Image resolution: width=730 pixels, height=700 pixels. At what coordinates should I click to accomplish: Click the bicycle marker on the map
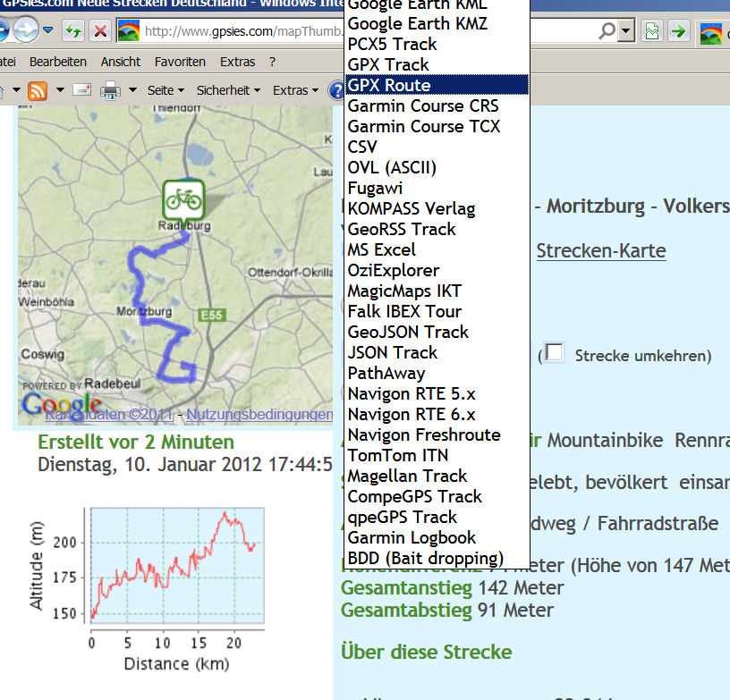point(184,201)
